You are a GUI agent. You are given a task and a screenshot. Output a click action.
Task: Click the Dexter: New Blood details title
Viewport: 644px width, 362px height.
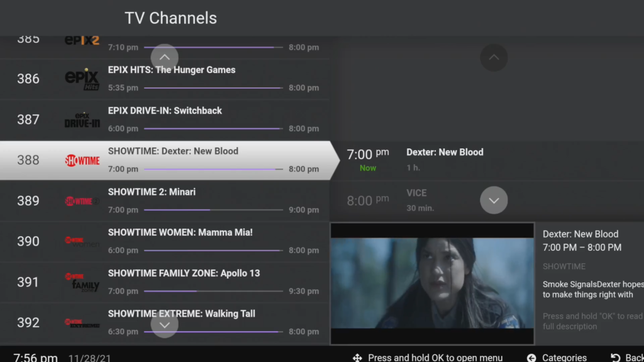click(580, 234)
